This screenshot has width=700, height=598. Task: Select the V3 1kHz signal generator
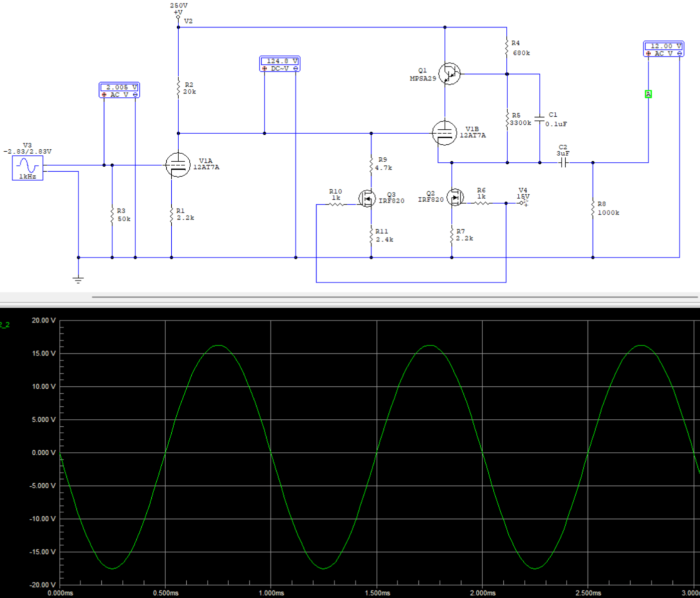(27, 168)
